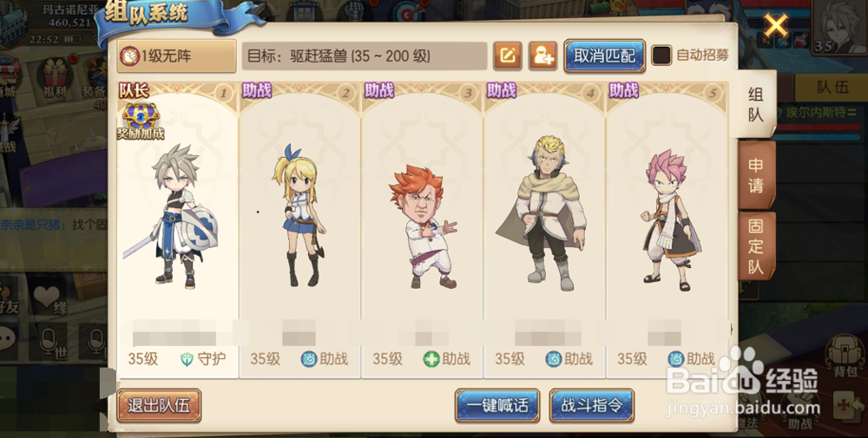Switch to the 固定队 tab

click(x=756, y=246)
